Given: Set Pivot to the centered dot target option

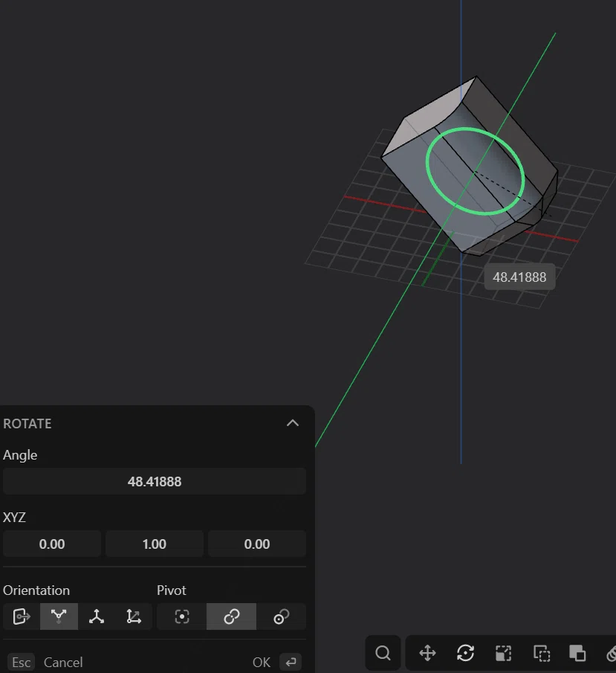Looking at the screenshot, I should 182,616.
